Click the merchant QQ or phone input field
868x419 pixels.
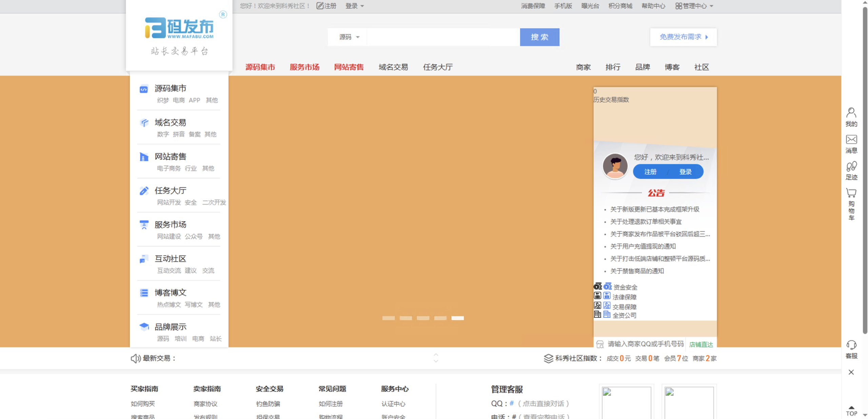[645, 344]
